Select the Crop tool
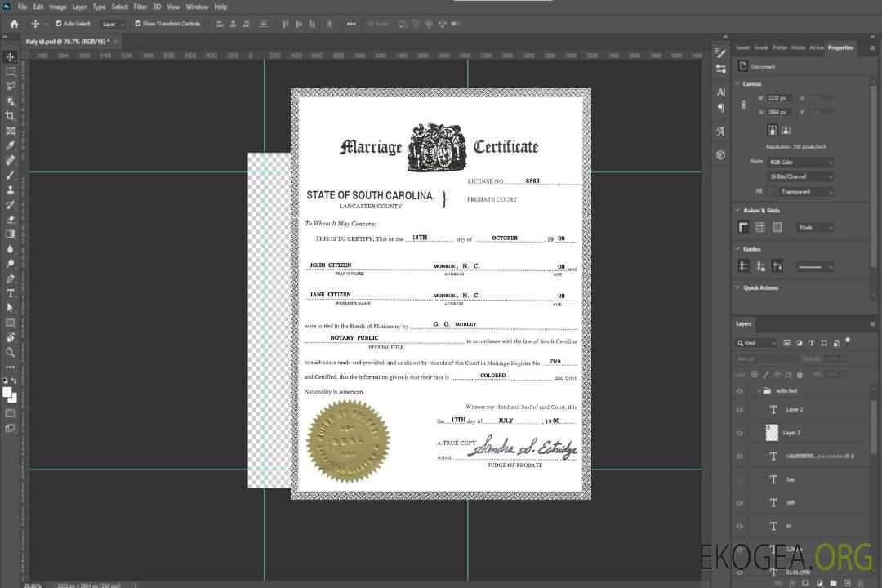 coord(10,116)
